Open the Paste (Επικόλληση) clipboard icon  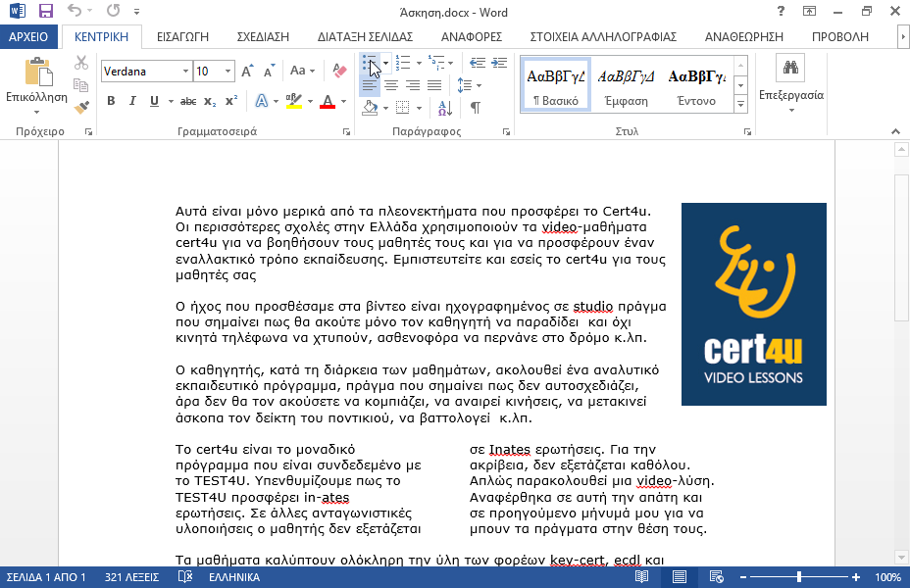[37, 73]
